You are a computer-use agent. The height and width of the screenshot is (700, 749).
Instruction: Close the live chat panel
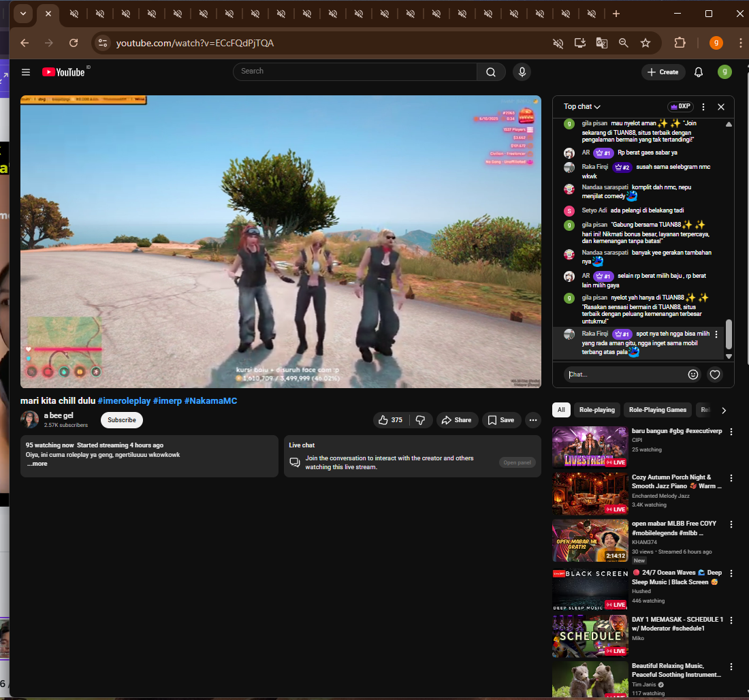(721, 107)
